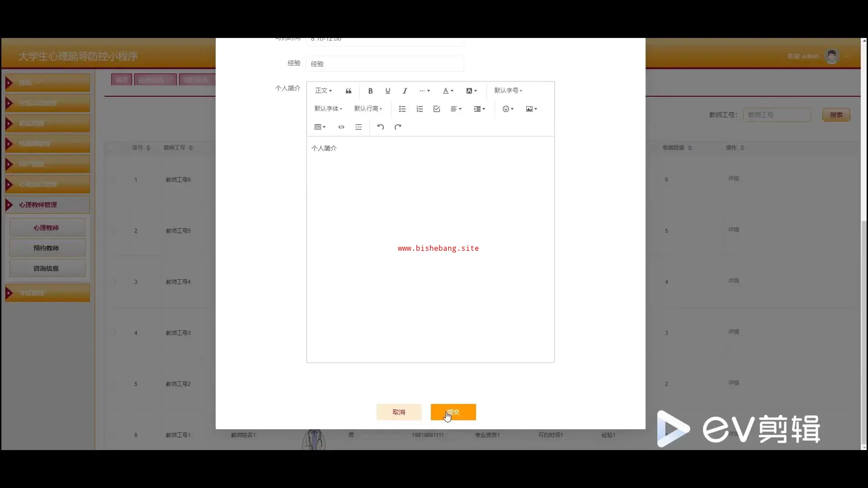Image resolution: width=868 pixels, height=488 pixels.
Task: Open 咨询信息 sidebar menu item
Action: pyautogui.click(x=47, y=268)
